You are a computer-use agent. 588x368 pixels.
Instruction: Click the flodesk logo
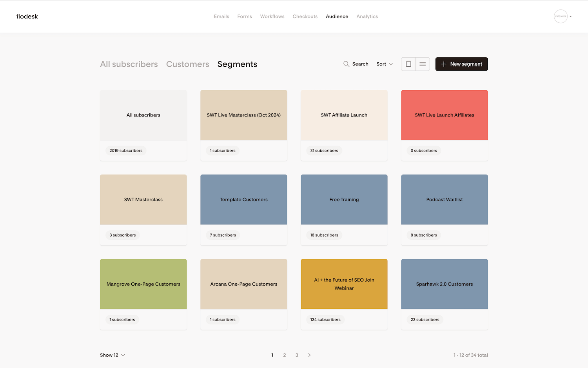tap(27, 16)
